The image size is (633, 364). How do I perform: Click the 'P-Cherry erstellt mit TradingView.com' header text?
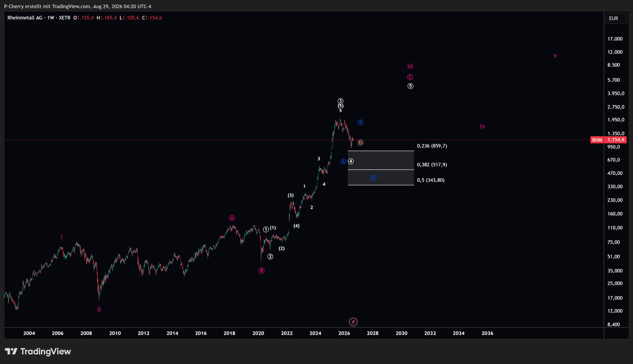click(x=47, y=6)
